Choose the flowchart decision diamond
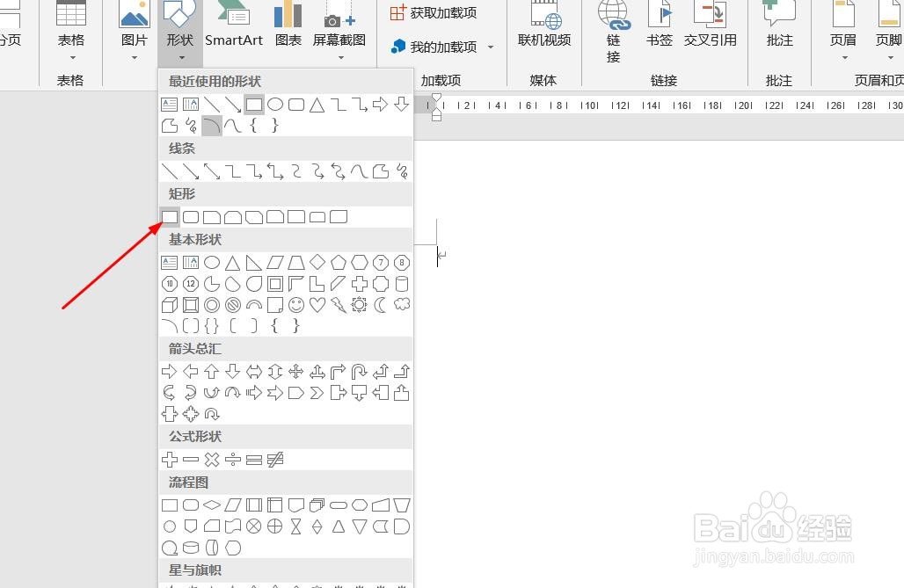Screen dimensions: 904x588 tap(212, 505)
